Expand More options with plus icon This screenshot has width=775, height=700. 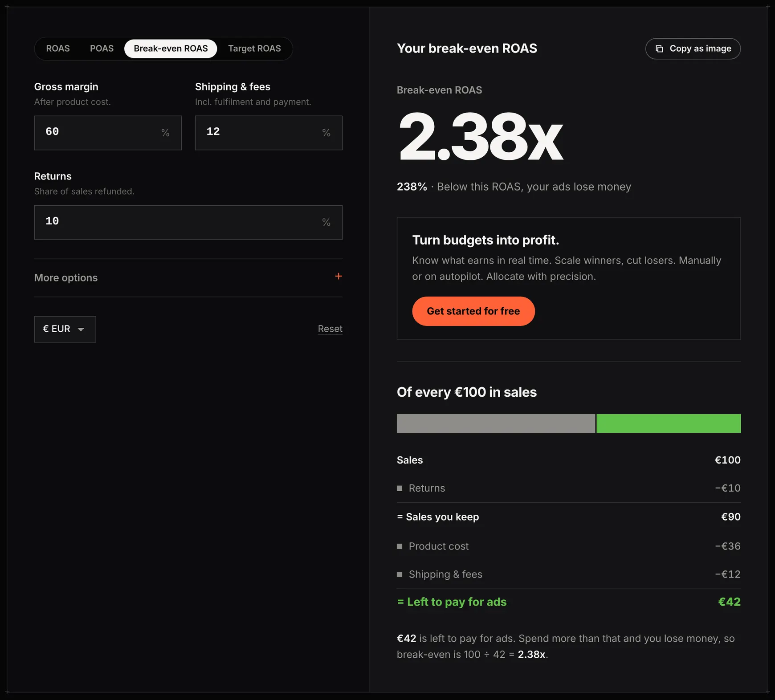(339, 277)
